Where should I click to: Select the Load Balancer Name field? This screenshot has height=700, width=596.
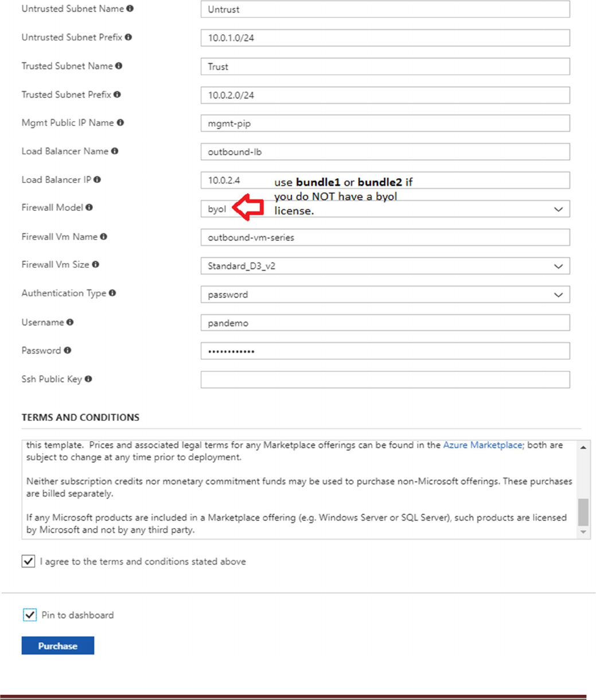pyautogui.click(x=385, y=152)
